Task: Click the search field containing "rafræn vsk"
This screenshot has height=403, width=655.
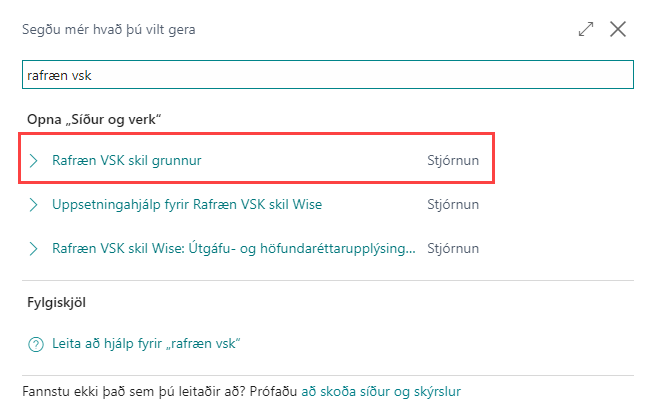Action: click(x=327, y=75)
